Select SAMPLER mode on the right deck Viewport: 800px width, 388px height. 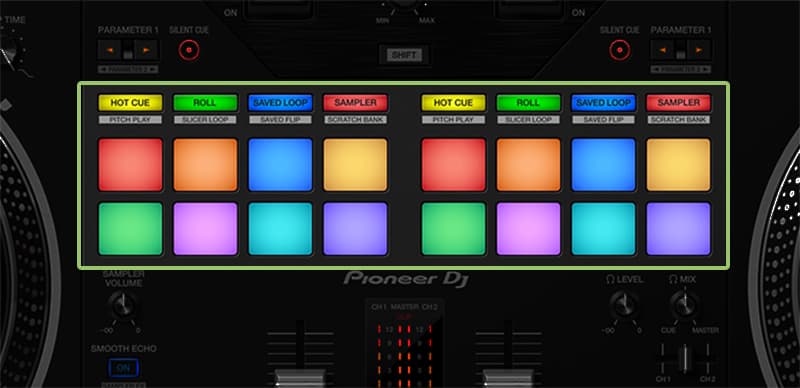click(679, 103)
